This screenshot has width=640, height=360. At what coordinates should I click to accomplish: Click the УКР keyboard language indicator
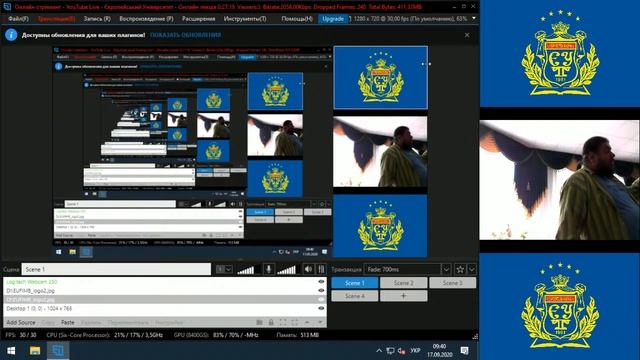click(x=415, y=351)
